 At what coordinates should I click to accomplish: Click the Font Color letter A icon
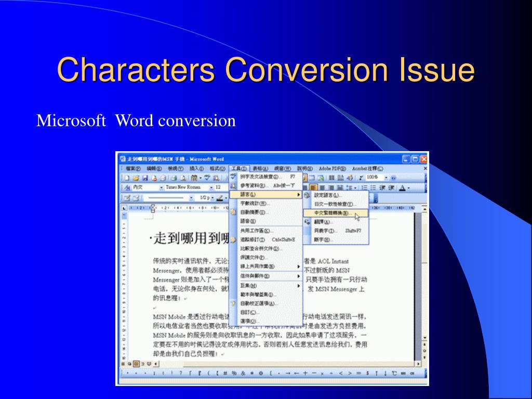click(x=402, y=188)
